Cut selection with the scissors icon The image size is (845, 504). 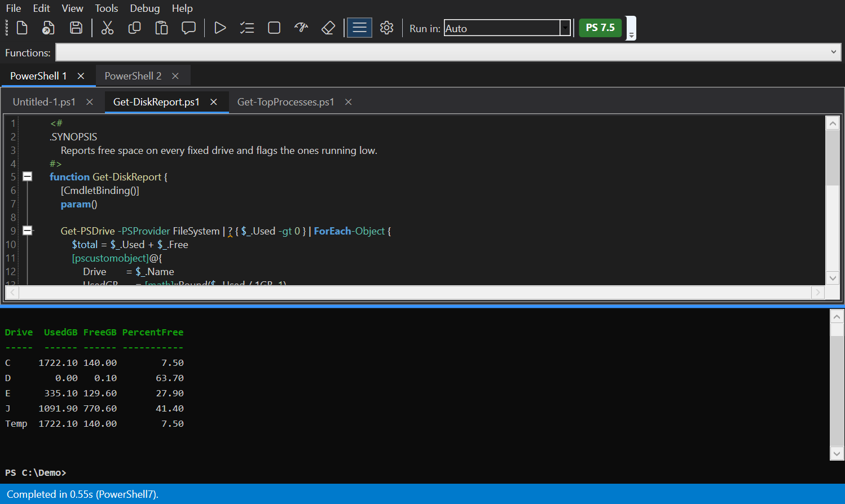pos(107,28)
